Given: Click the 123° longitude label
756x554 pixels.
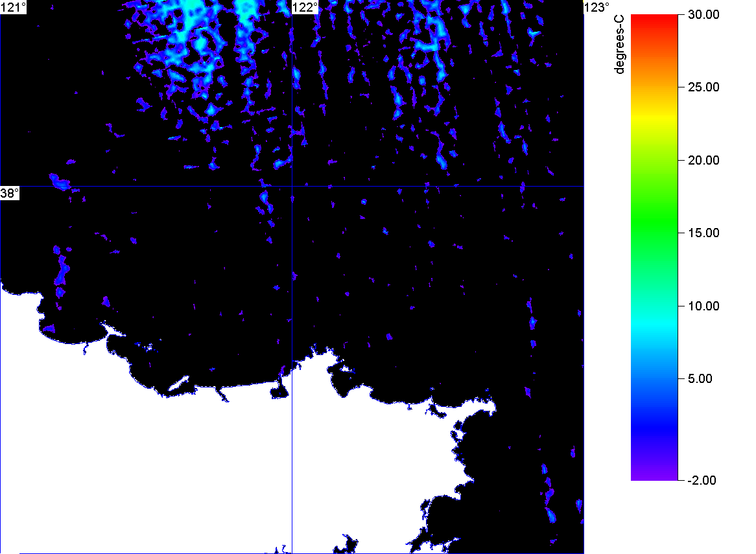Looking at the screenshot, I should tap(597, 7).
